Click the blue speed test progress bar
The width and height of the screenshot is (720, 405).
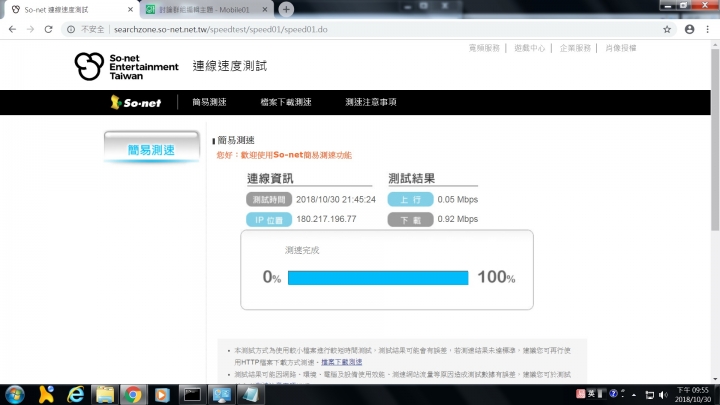pyautogui.click(x=378, y=278)
